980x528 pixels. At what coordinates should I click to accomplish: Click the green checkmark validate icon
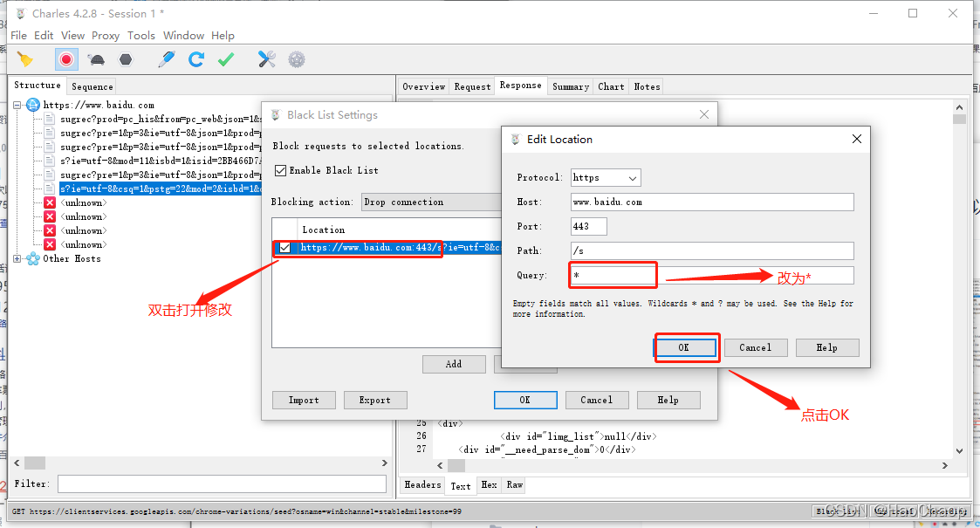(226, 59)
